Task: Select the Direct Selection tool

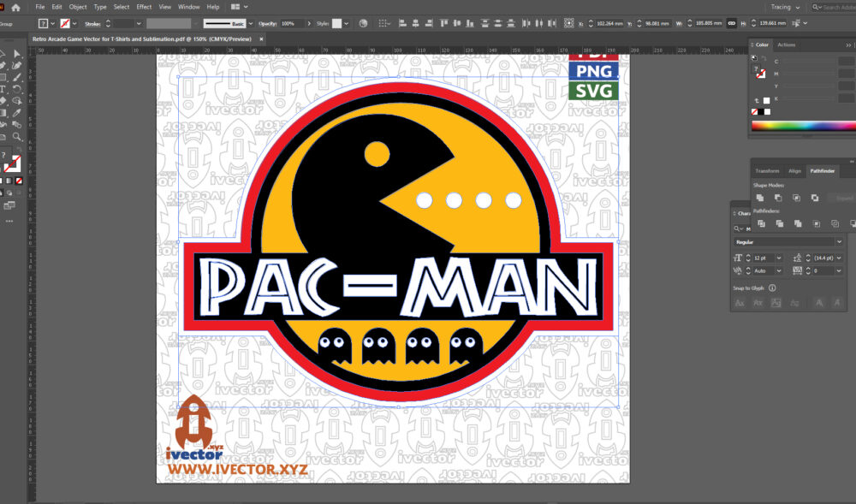Action: pos(17,53)
